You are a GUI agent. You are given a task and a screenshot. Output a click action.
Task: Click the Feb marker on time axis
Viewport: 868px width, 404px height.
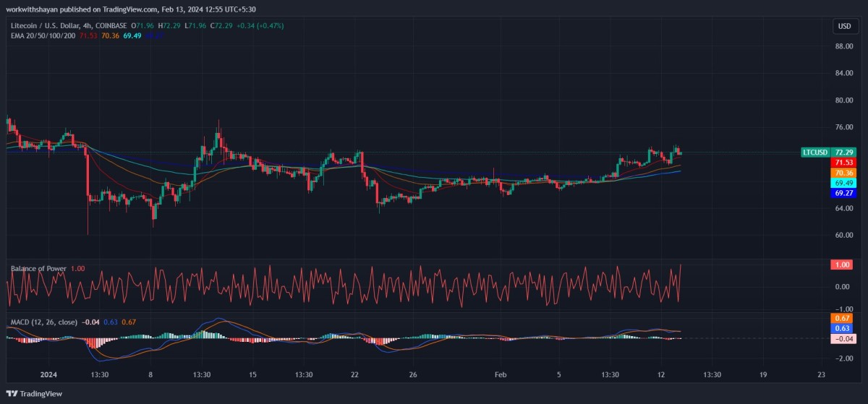click(x=501, y=375)
